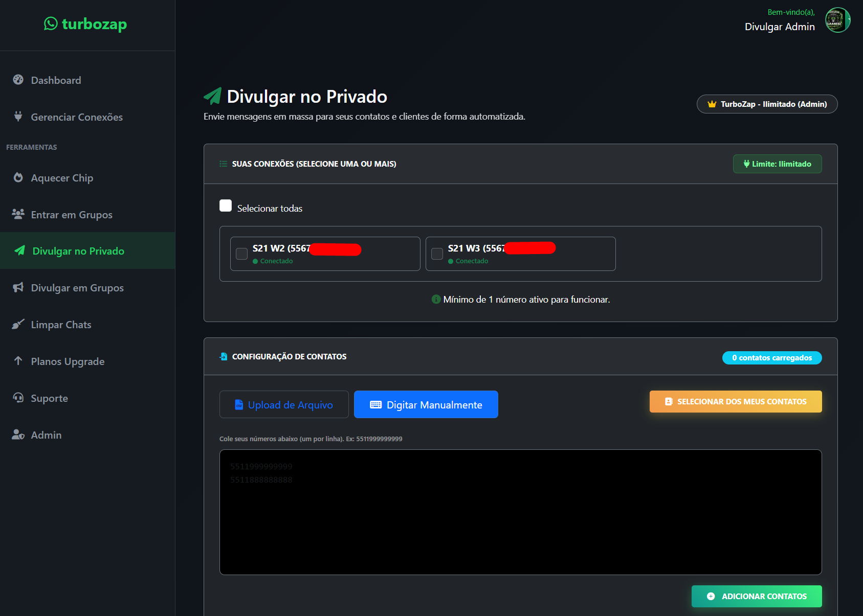Screen dimensions: 863x616
Task: Click the keyboard icon in Digitar Manualmente
Action: pos(376,405)
